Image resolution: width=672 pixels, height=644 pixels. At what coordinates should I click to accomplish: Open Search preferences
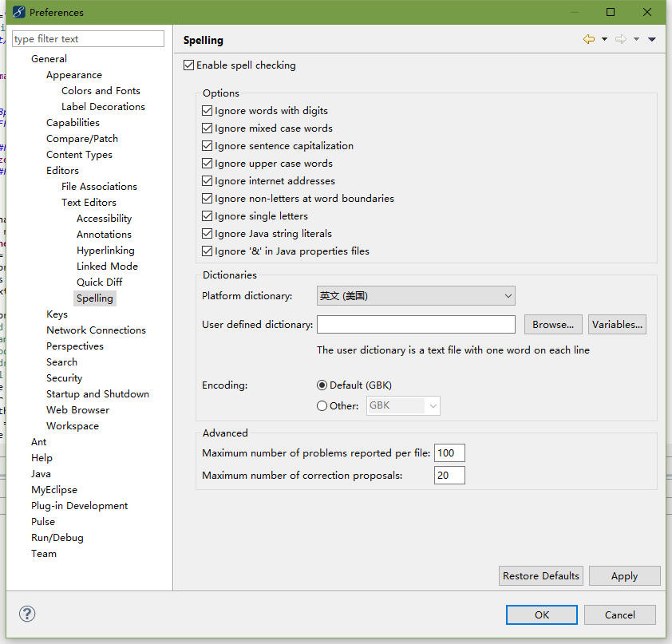coord(61,362)
